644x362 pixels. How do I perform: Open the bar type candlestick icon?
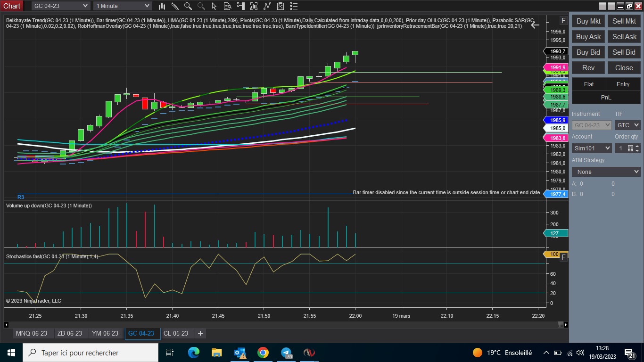162,6
